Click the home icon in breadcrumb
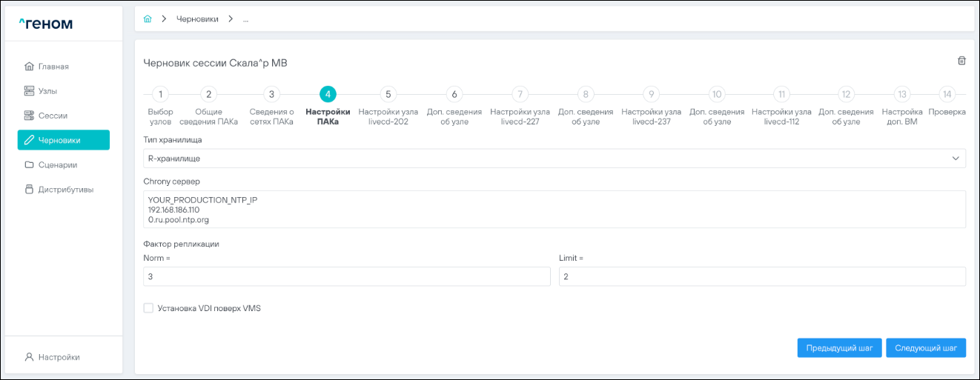Viewport: 980px width, 380px height. click(148, 19)
